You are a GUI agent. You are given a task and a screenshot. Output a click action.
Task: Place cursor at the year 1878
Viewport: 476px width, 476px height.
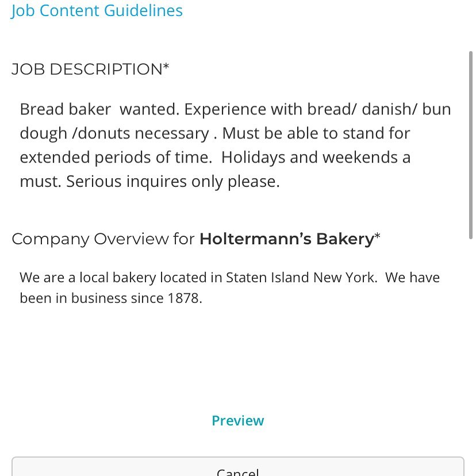tap(183, 298)
